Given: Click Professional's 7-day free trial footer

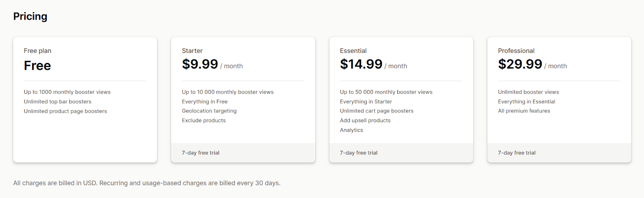Looking at the screenshot, I should pyautogui.click(x=559, y=153).
